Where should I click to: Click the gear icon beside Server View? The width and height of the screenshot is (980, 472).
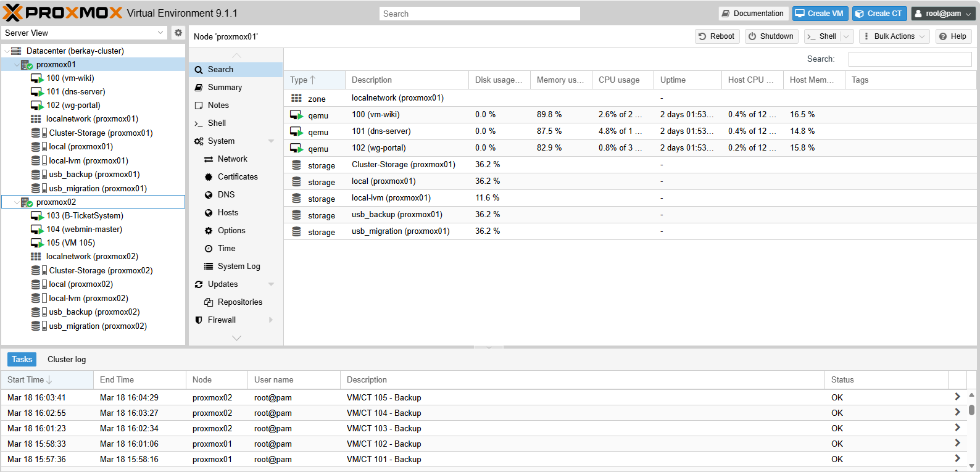[178, 33]
